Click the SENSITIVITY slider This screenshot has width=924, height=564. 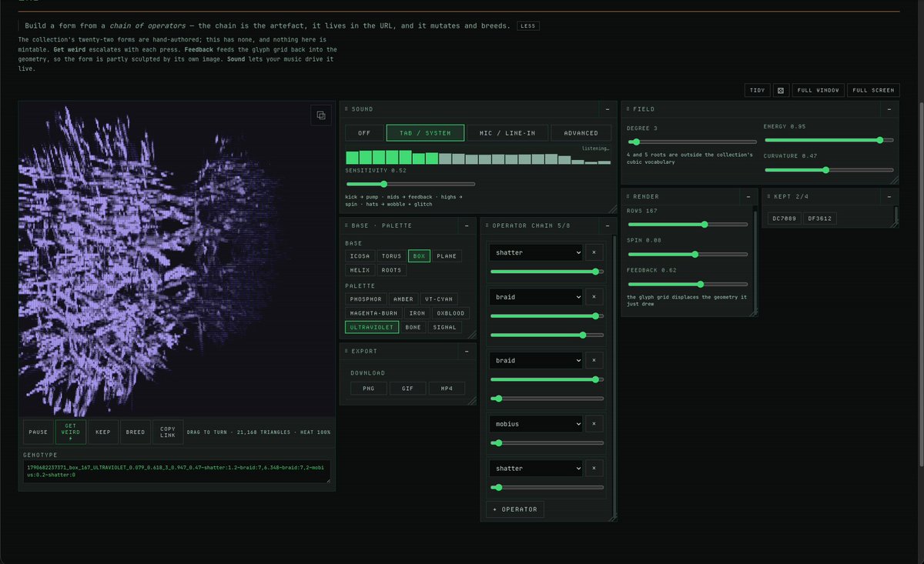[x=410, y=184]
